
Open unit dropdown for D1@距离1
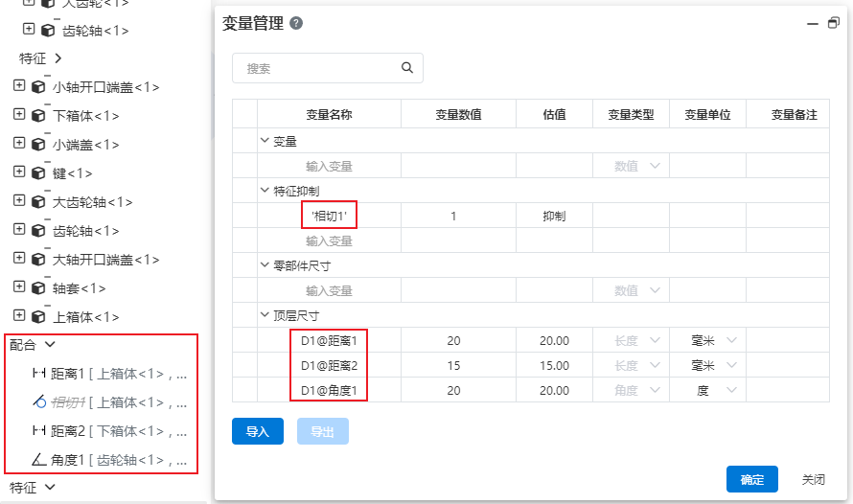(x=732, y=340)
